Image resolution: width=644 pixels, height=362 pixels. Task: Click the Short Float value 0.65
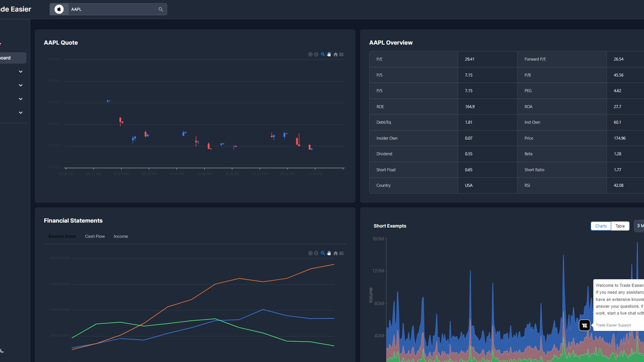pyautogui.click(x=468, y=170)
